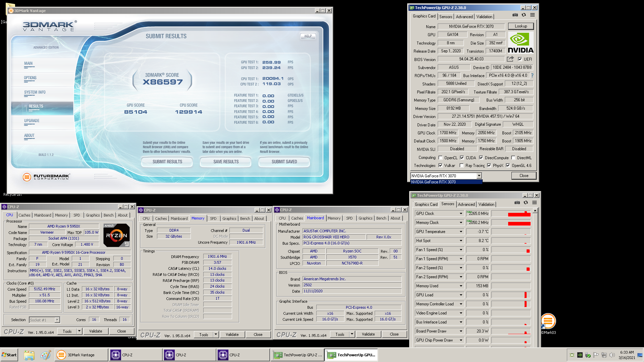This screenshot has width=644, height=362.
Task: Click the Memory Clock sensor graph
Action: point(511,223)
